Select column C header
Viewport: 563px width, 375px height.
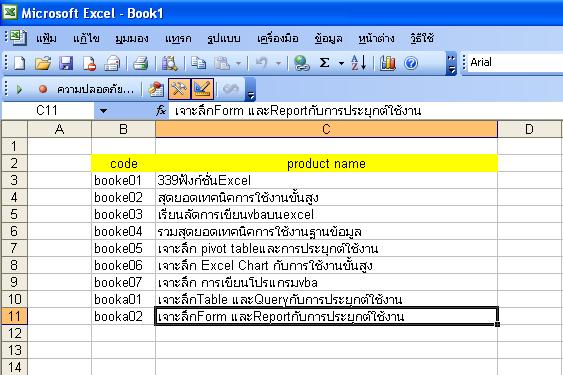point(326,129)
